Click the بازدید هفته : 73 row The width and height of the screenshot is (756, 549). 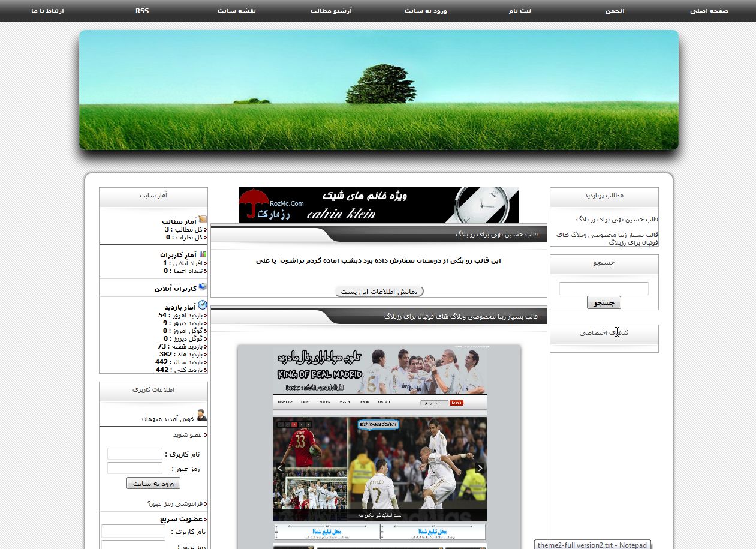pyautogui.click(x=182, y=346)
